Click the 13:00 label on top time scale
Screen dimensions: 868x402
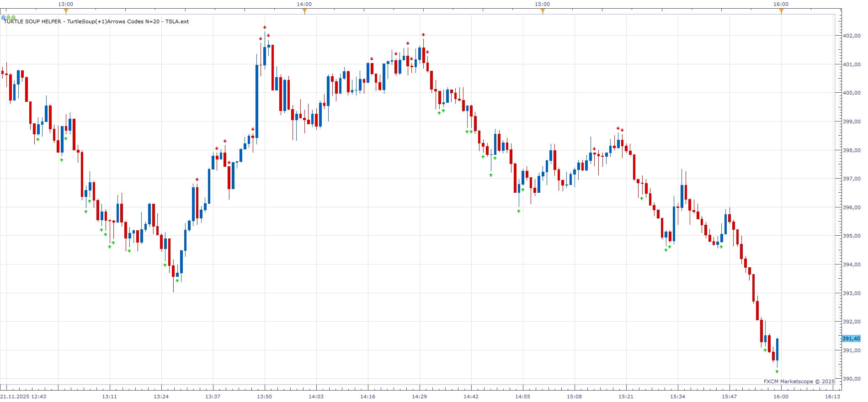pyautogui.click(x=66, y=4)
